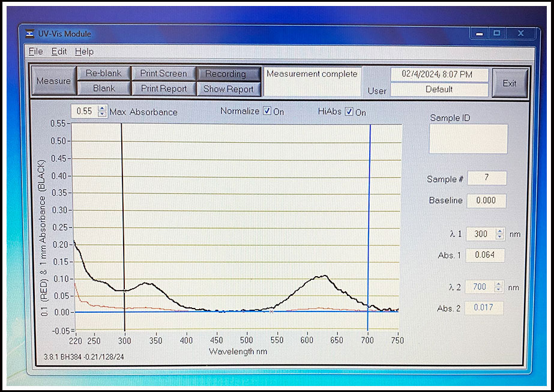Toggle the HiAbs checkbox
Viewport: 554px width, 392px height.
tap(349, 112)
